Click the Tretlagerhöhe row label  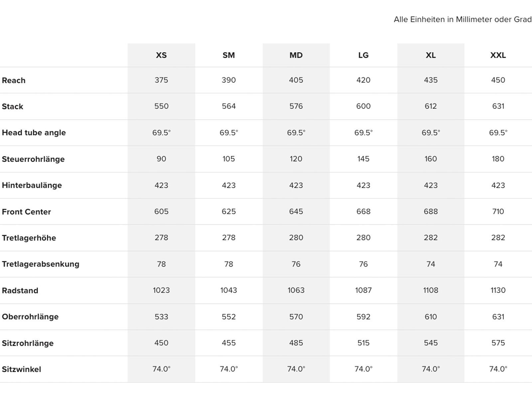(x=29, y=238)
